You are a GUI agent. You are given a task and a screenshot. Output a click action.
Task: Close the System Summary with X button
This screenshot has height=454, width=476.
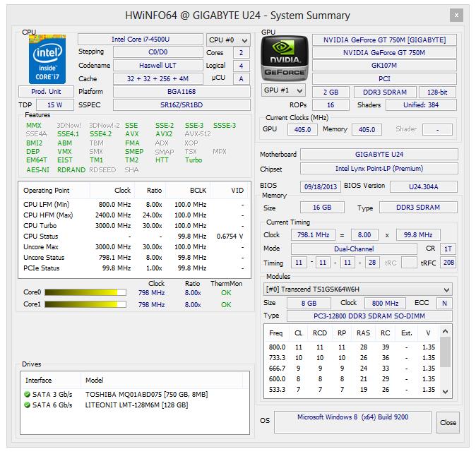click(x=456, y=15)
